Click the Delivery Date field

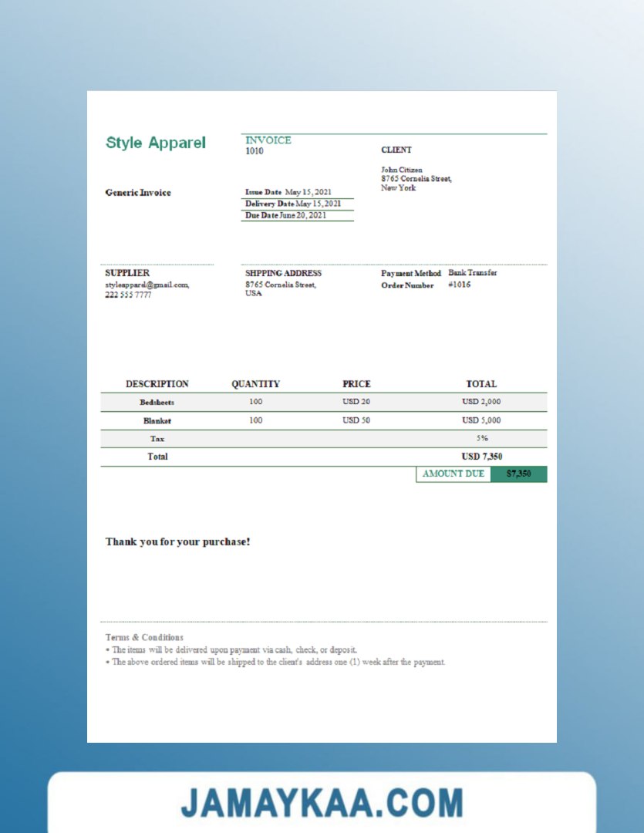pyautogui.click(x=293, y=204)
